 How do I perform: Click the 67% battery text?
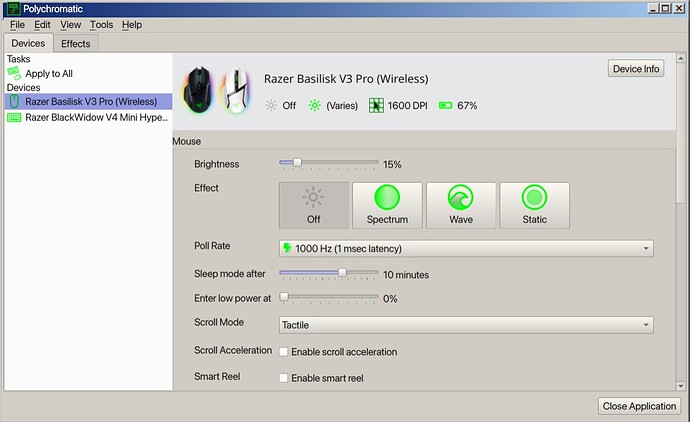pyautogui.click(x=467, y=106)
